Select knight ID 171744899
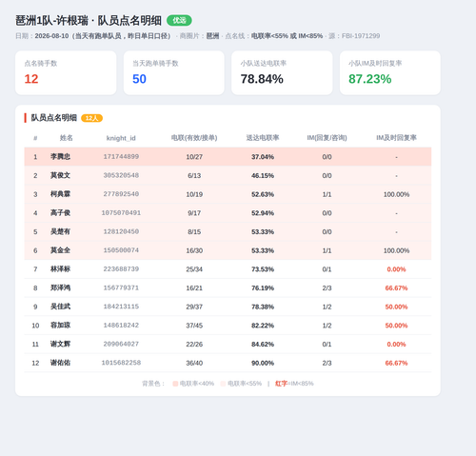 tap(121, 156)
